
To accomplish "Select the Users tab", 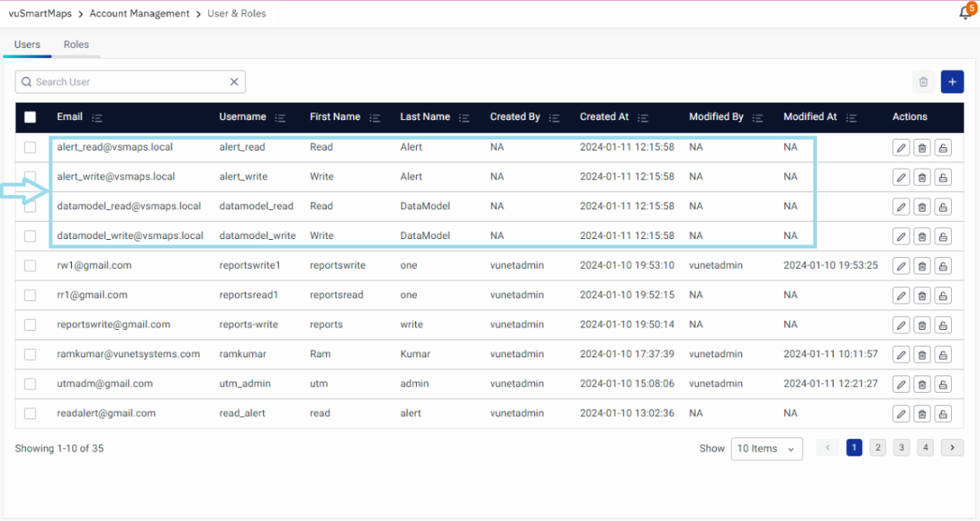I will pyautogui.click(x=27, y=45).
